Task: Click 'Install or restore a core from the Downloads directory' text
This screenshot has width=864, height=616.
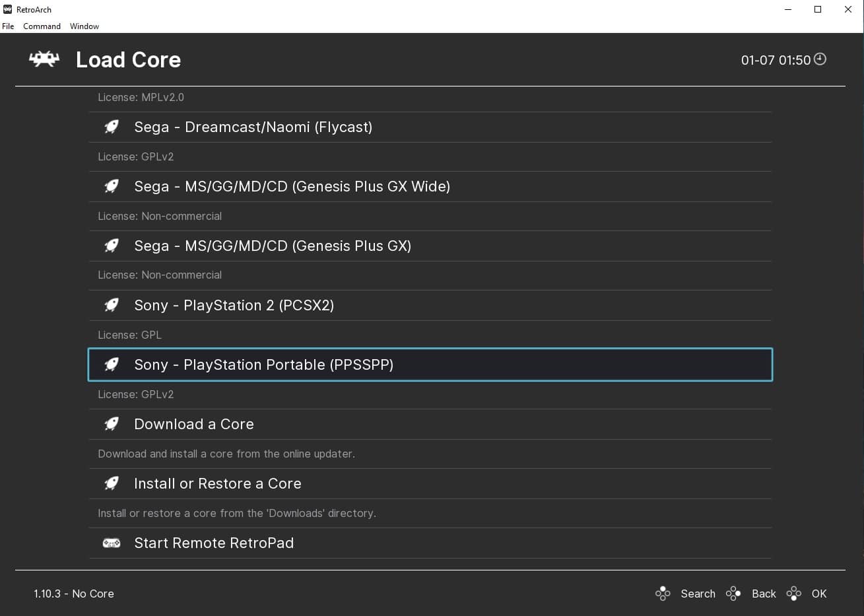Action: [x=237, y=513]
